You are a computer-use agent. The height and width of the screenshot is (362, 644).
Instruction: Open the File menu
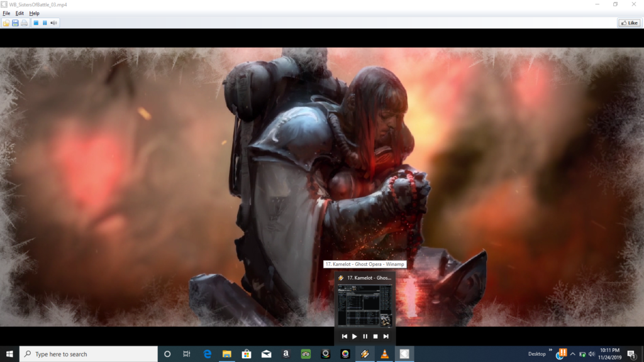(6, 13)
